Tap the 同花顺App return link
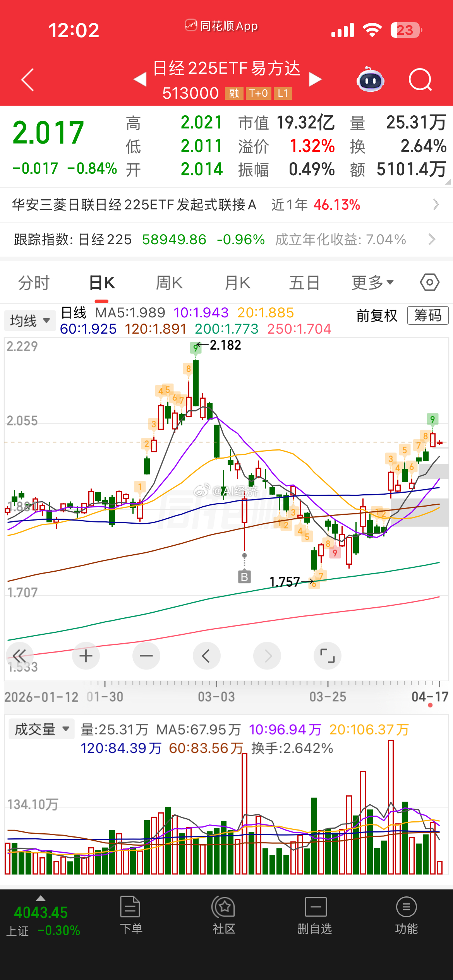 tap(221, 26)
